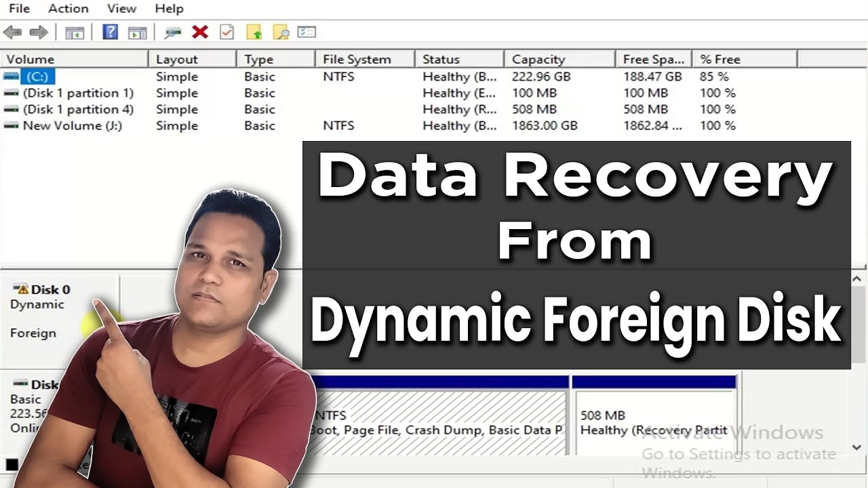868x488 pixels.
Task: Click the Disk 1 partition 4 drive icon
Action: (11, 109)
